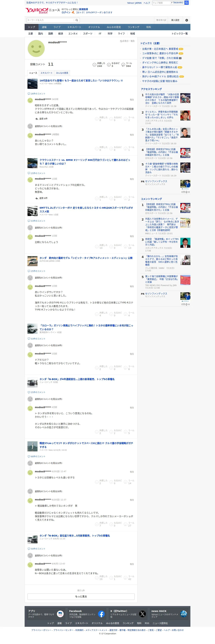215x644 pixels.
Task: Click なるほど icon on 良いんじゃない comment
Action: 111,149
